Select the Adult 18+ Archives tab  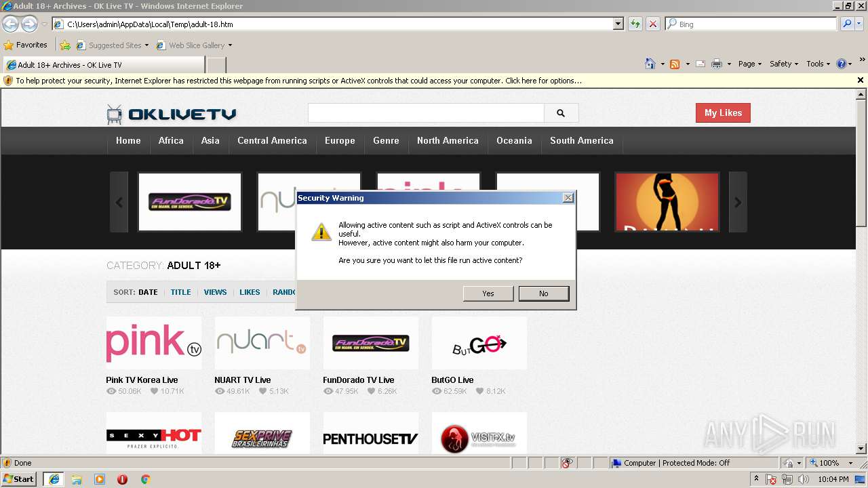[103, 65]
